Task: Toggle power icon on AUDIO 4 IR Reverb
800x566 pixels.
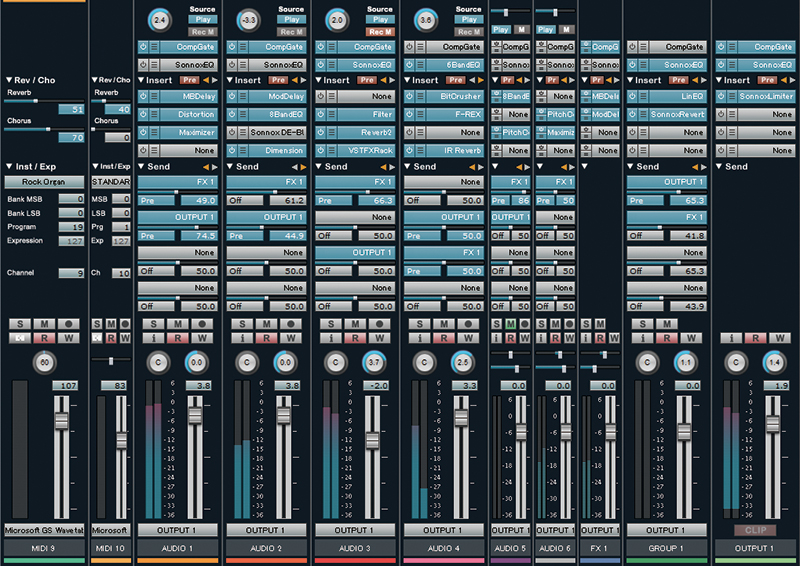Action: pos(410,151)
